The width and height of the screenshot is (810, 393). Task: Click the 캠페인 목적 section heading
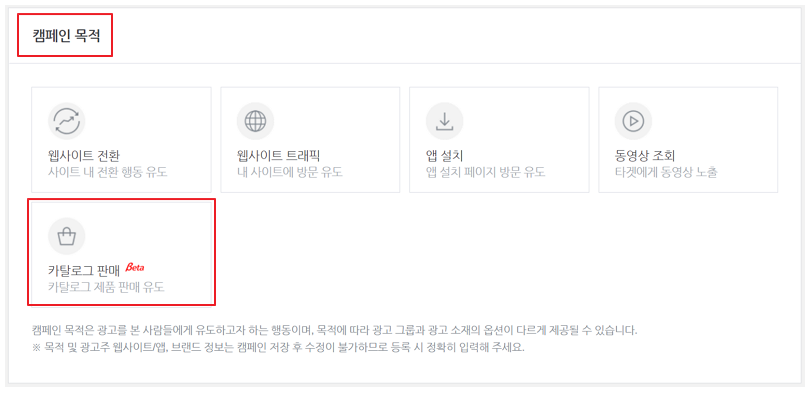(66, 37)
